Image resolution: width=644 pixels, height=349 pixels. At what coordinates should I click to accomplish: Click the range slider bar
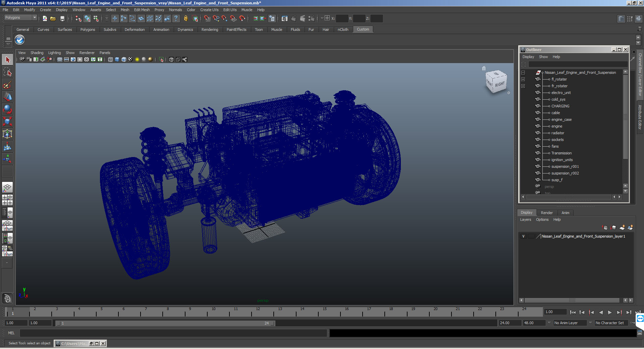coord(165,323)
